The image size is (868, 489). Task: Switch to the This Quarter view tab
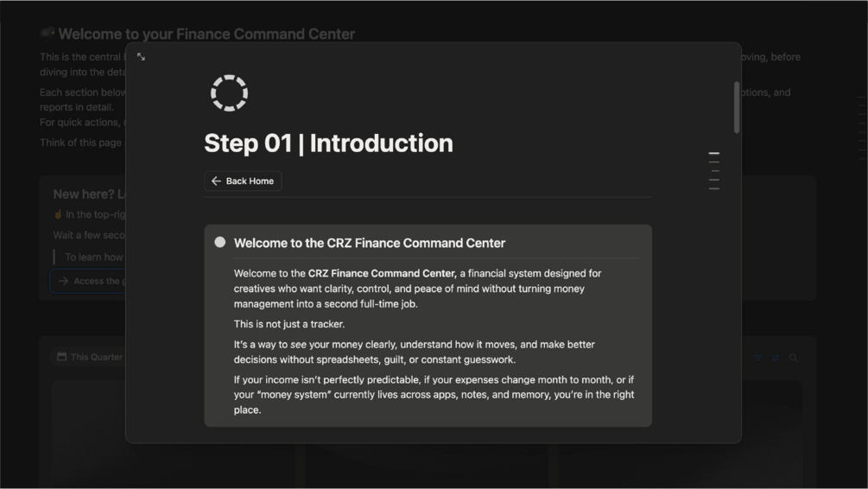95,357
